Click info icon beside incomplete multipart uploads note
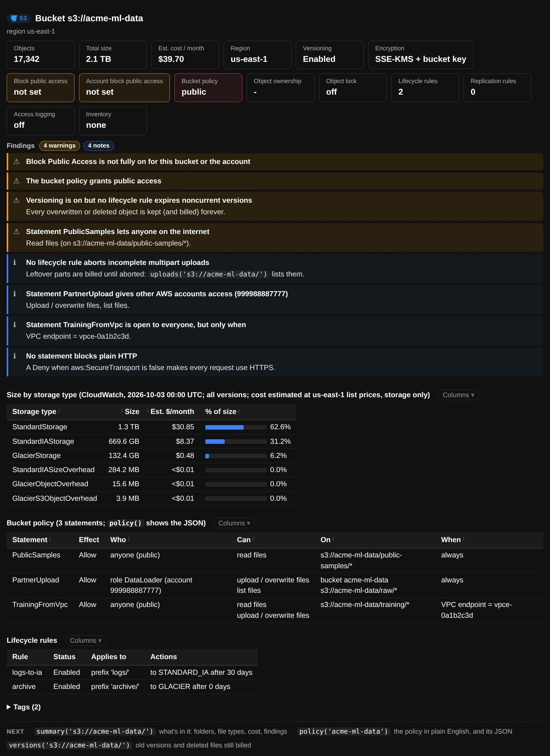Image resolution: width=550 pixels, height=756 pixels. [x=15, y=263]
